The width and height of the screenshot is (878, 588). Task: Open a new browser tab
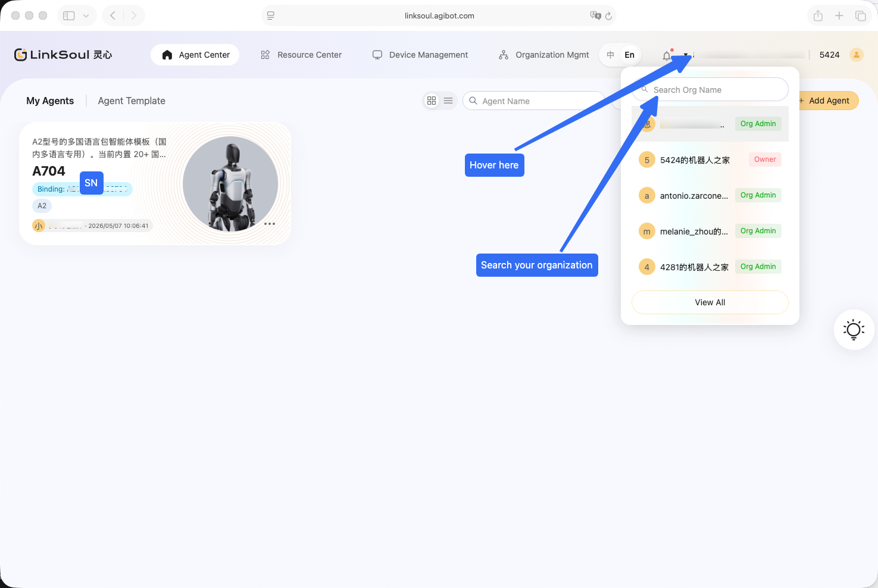839,15
